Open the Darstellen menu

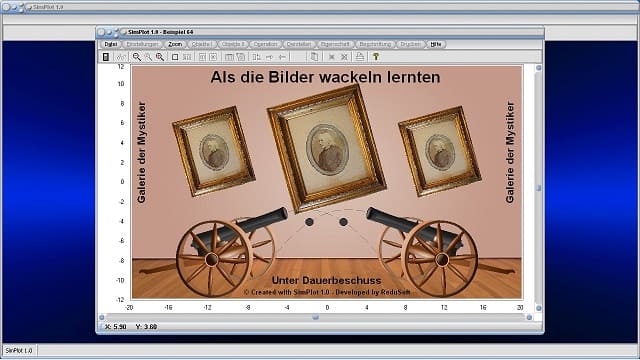(x=299, y=44)
